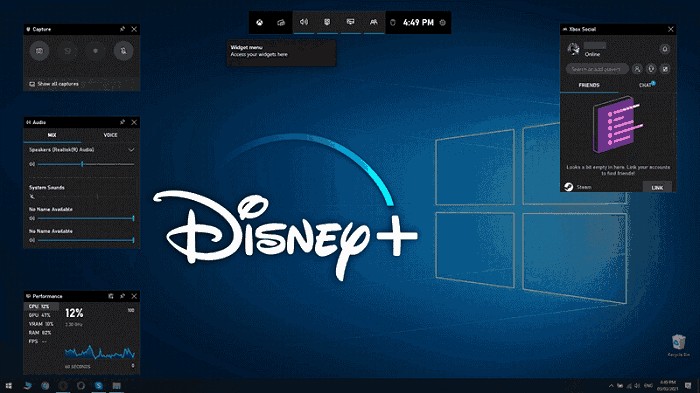
Task: Click the taskbar date and time
Action: pos(668,385)
